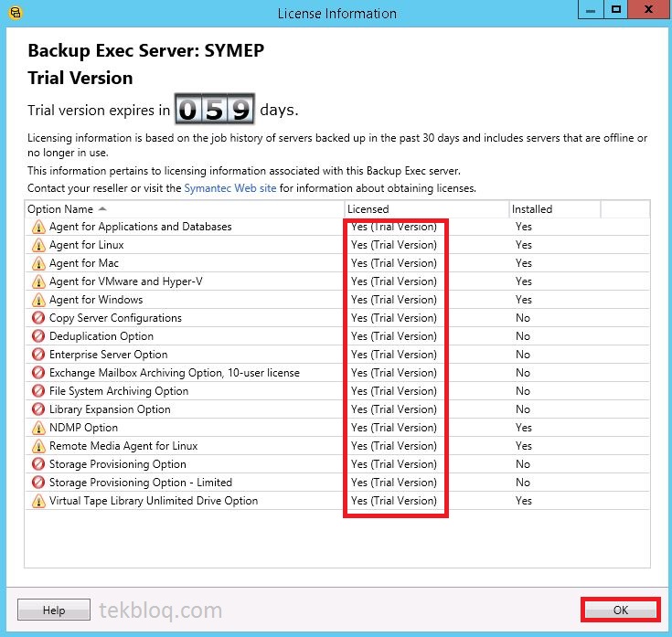Select the Agent for Linux row text

point(87,245)
